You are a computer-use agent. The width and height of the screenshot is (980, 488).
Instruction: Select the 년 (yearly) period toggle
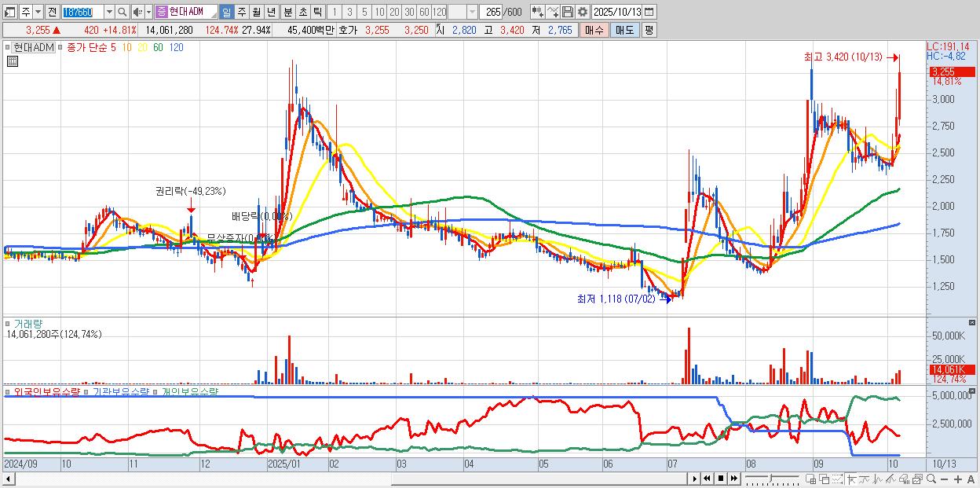coord(271,12)
